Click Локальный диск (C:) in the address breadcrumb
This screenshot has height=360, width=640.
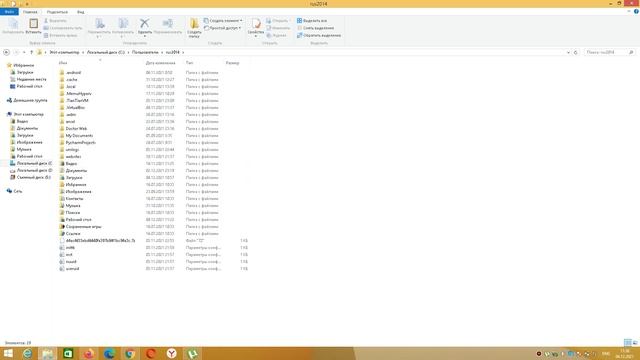point(106,52)
